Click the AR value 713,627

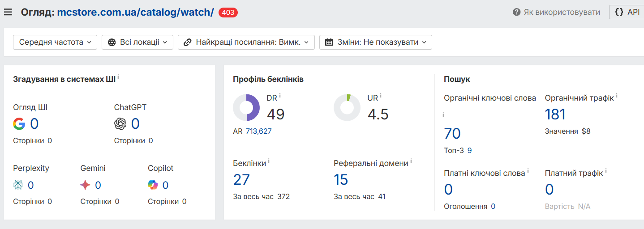point(258,131)
